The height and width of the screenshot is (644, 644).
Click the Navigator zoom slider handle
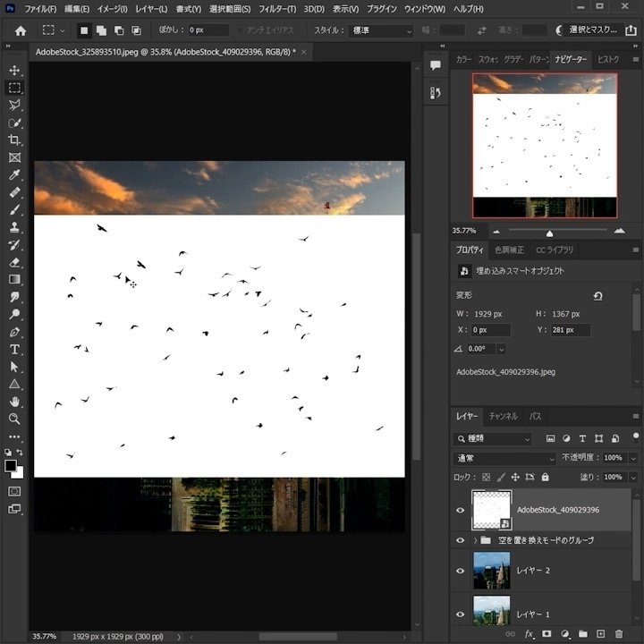pyautogui.click(x=549, y=233)
